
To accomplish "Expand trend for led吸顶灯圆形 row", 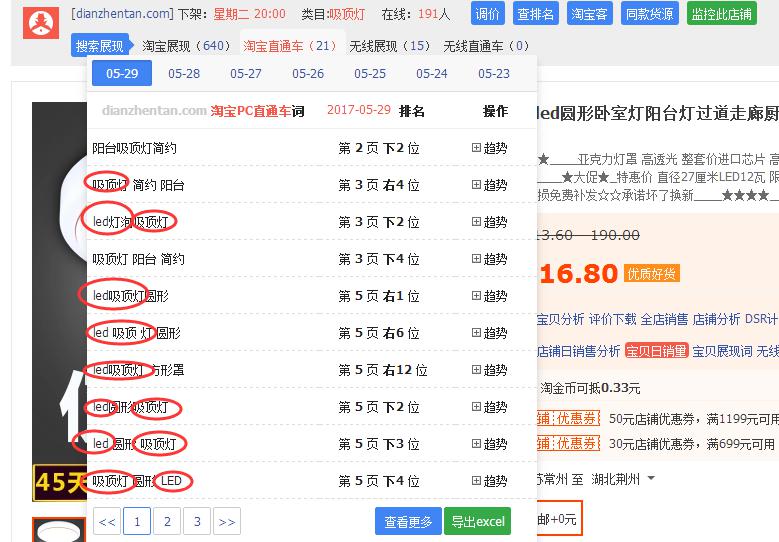I will (x=489, y=296).
